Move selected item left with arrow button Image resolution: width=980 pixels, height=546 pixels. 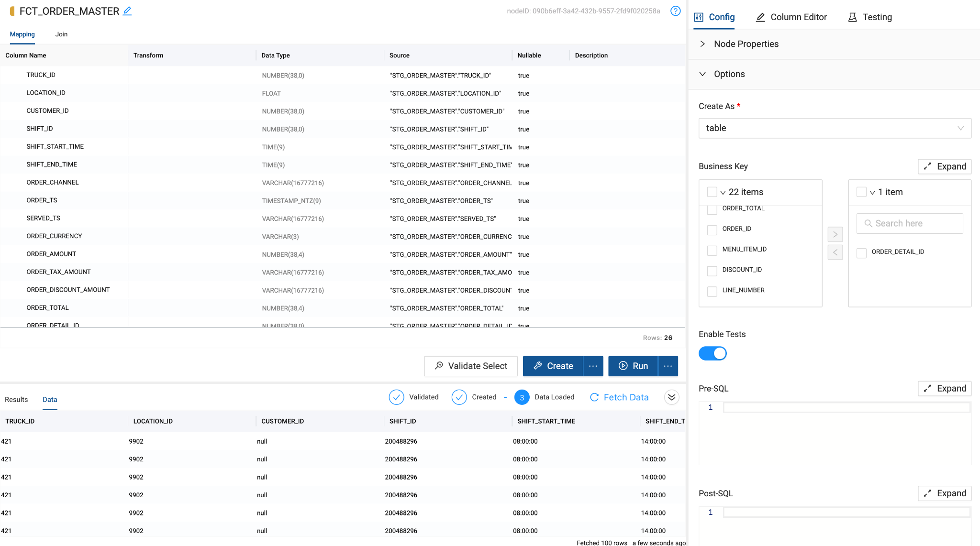[835, 252]
